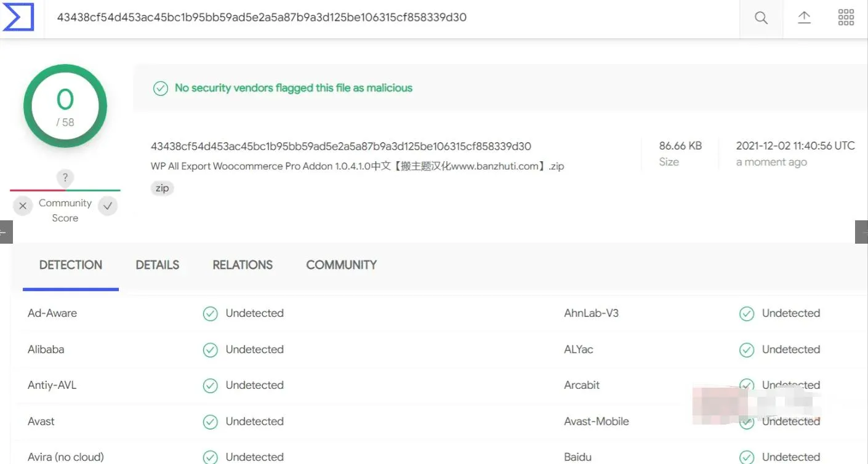The height and width of the screenshot is (464, 868).
Task: Click the Size label under 86.66 KB
Action: (669, 162)
